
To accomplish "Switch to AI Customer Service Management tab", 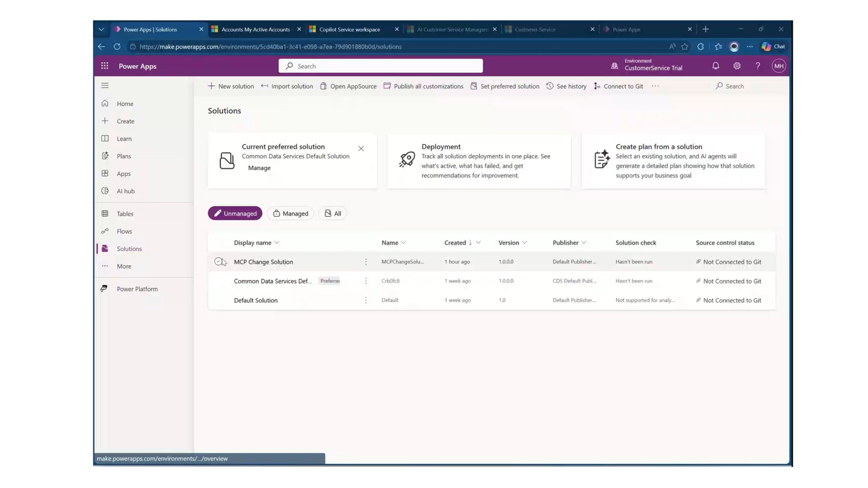I will [452, 29].
